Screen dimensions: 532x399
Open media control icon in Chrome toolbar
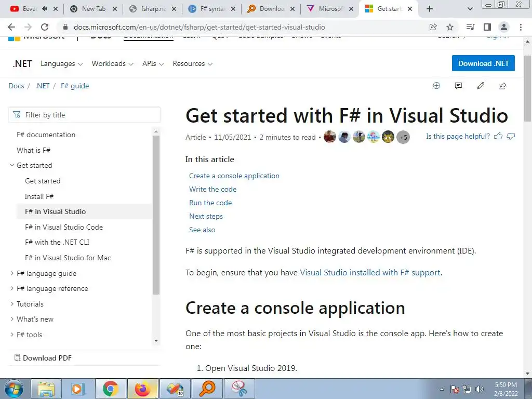470,27
